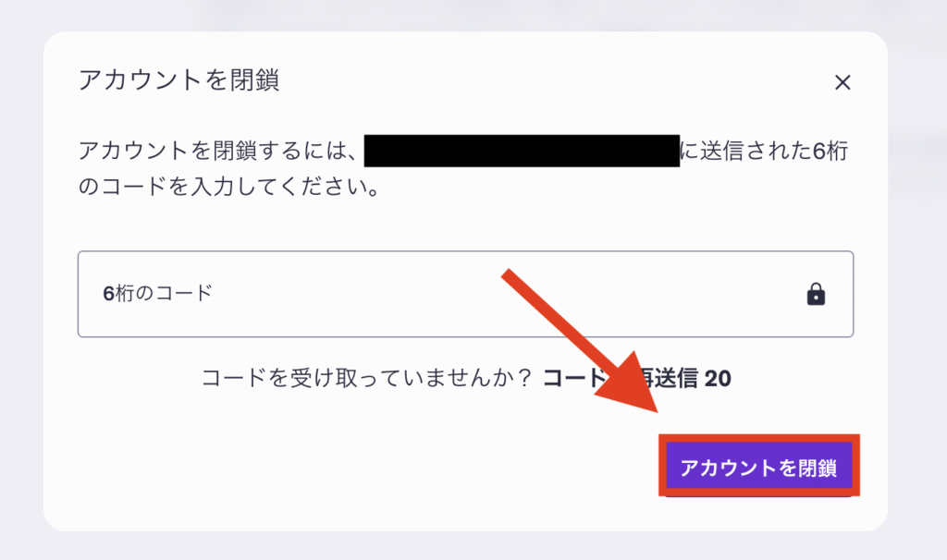
Task: Click the gray backdrop outside the dialog
Action: point(916,277)
